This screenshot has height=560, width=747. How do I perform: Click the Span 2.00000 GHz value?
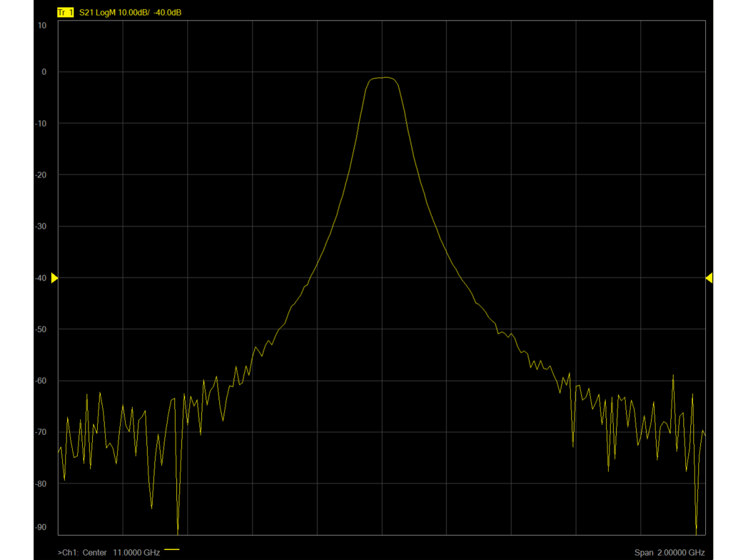click(670, 553)
